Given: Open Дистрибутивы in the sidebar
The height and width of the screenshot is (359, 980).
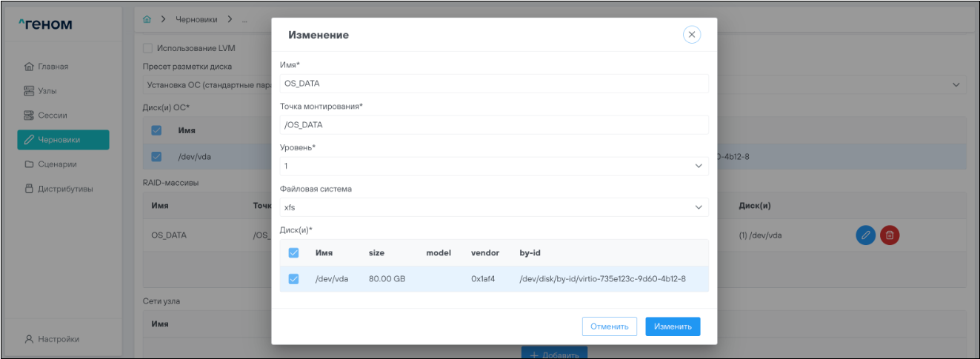Looking at the screenshot, I should click(x=64, y=189).
